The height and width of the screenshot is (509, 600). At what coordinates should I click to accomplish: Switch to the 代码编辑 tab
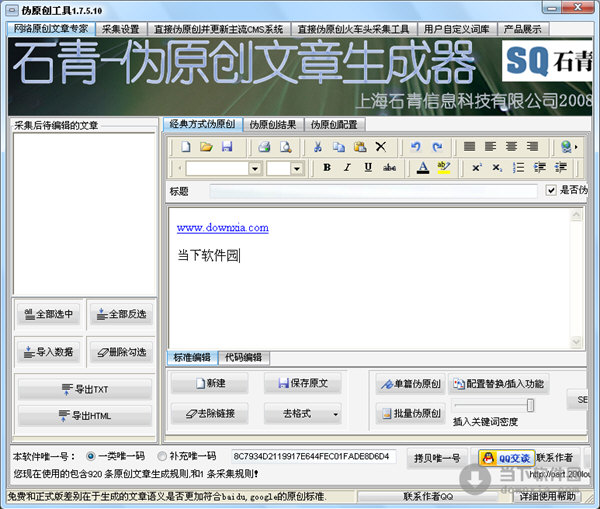coord(243,357)
